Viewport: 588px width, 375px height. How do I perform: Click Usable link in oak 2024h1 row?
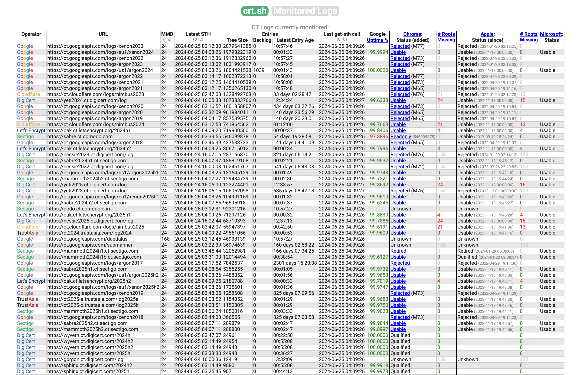pyautogui.click(x=398, y=130)
